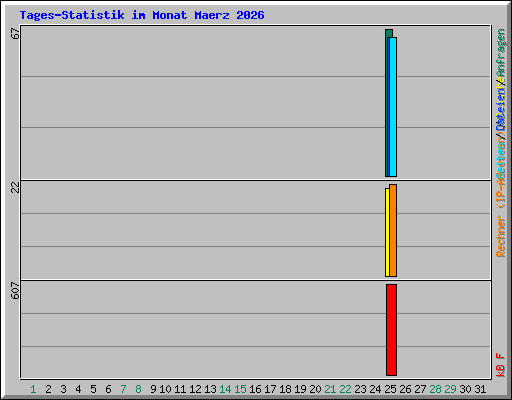Click green day label 29 on x-axis
Screen dimensions: 512x400
[x=450, y=389]
